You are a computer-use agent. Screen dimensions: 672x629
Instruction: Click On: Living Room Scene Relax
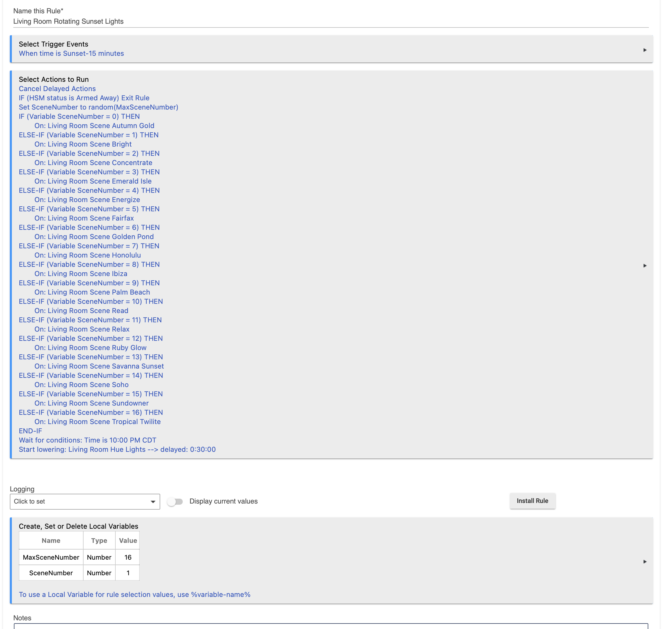82,329
